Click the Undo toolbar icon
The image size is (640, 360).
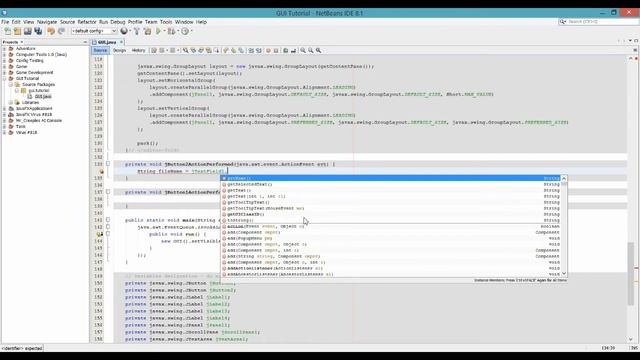point(51,31)
